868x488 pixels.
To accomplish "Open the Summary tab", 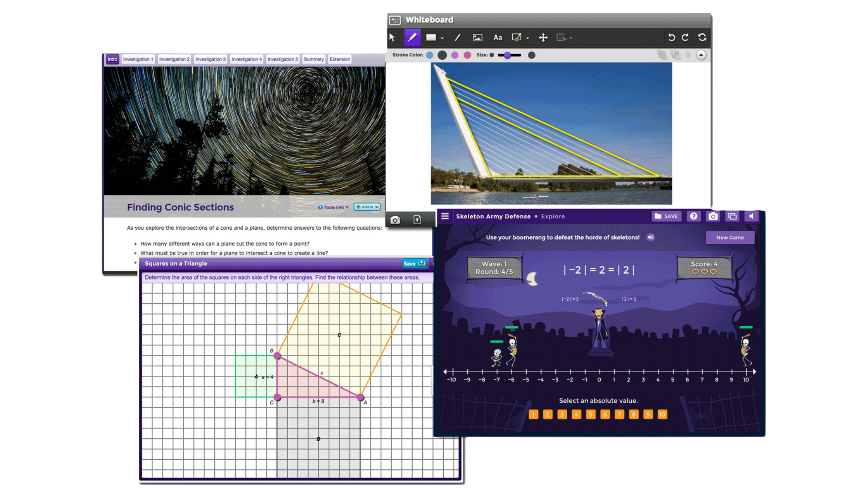I will pyautogui.click(x=313, y=59).
